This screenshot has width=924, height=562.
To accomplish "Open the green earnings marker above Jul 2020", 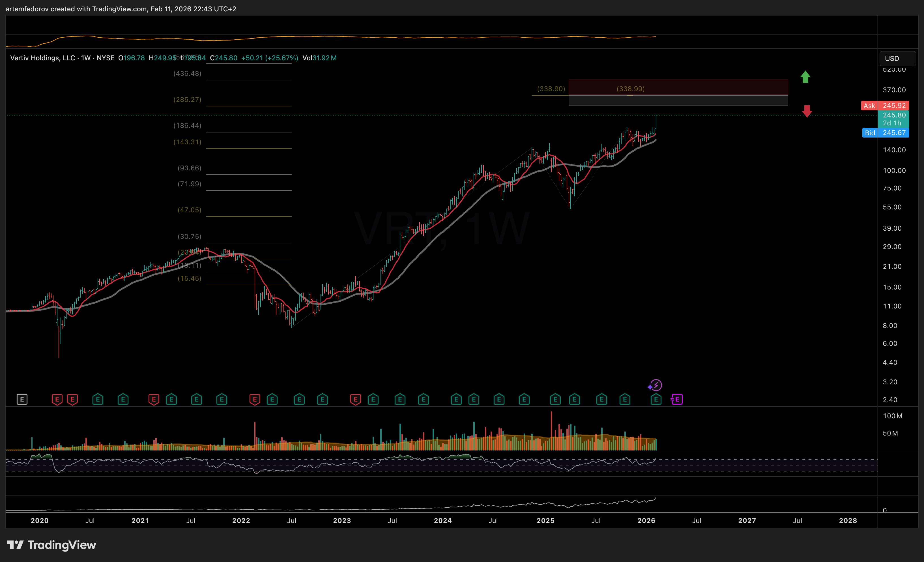I will tap(98, 399).
